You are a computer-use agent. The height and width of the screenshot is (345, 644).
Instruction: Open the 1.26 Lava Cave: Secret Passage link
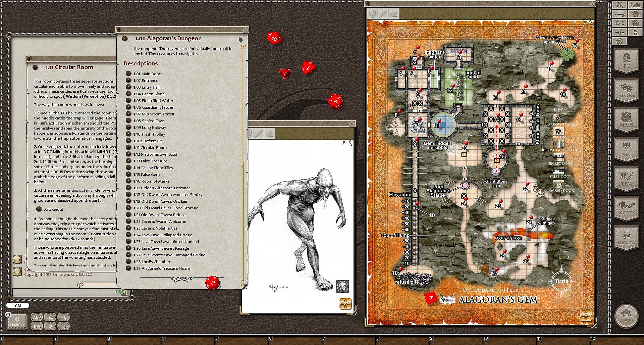tap(161, 248)
